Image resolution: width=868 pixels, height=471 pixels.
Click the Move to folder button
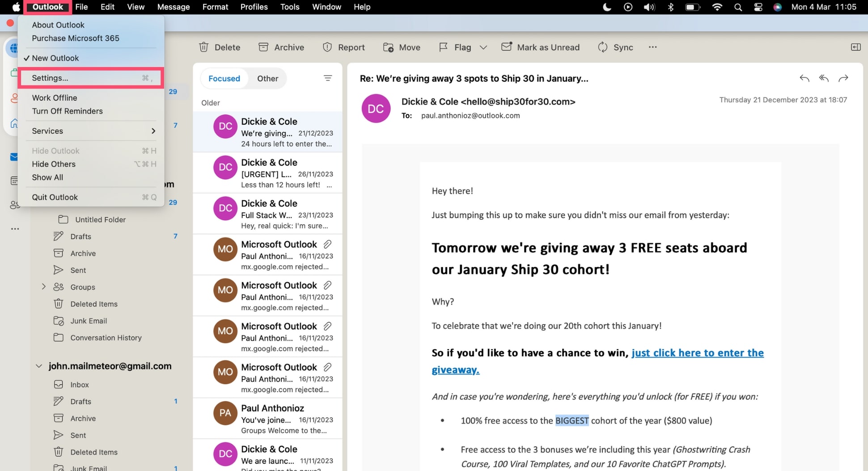pos(401,47)
